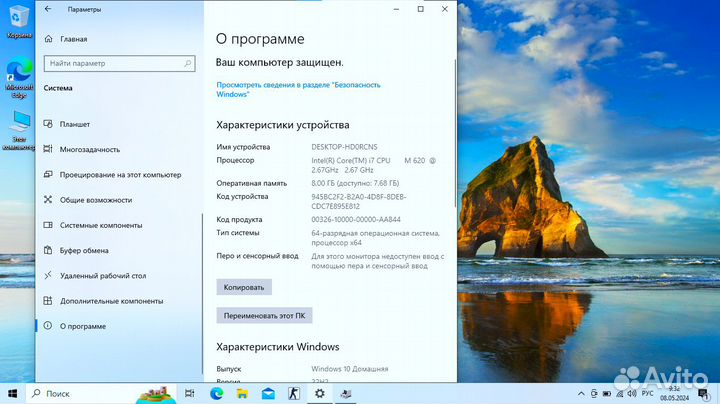Click the Характеристики устройства heading

(282, 125)
